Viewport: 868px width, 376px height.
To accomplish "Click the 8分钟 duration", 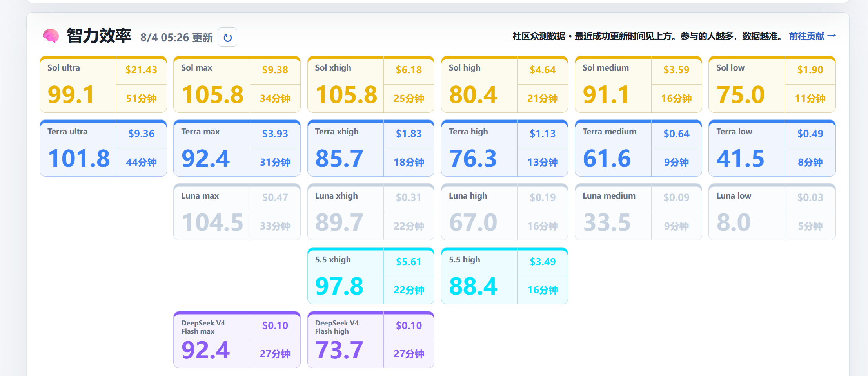I will click(810, 162).
